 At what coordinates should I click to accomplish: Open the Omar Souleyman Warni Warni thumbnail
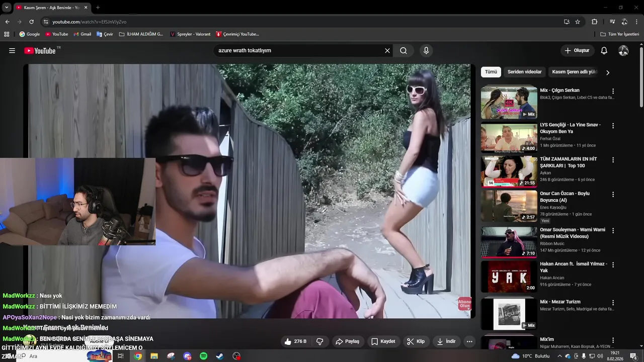pyautogui.click(x=509, y=242)
